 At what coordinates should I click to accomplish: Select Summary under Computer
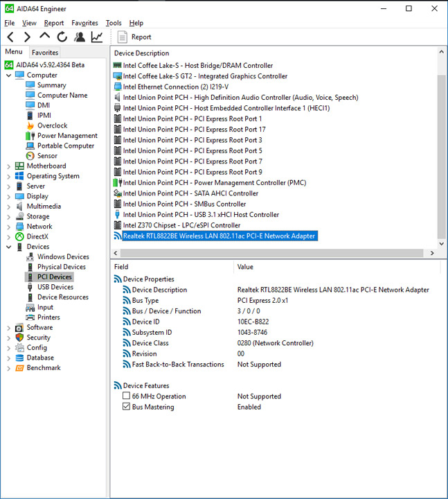point(52,85)
